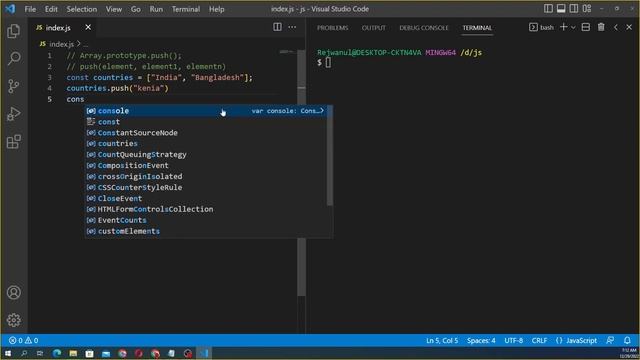Switch to the DEBUG CONSOLE tab
This screenshot has height=360, width=640.
pos(424,28)
